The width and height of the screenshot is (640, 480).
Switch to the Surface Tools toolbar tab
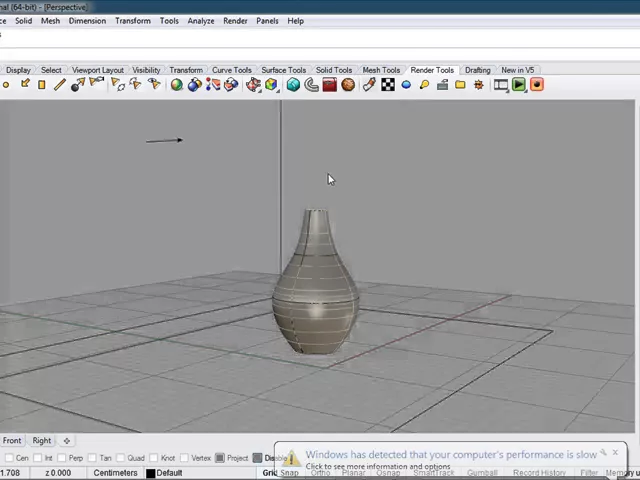point(284,70)
